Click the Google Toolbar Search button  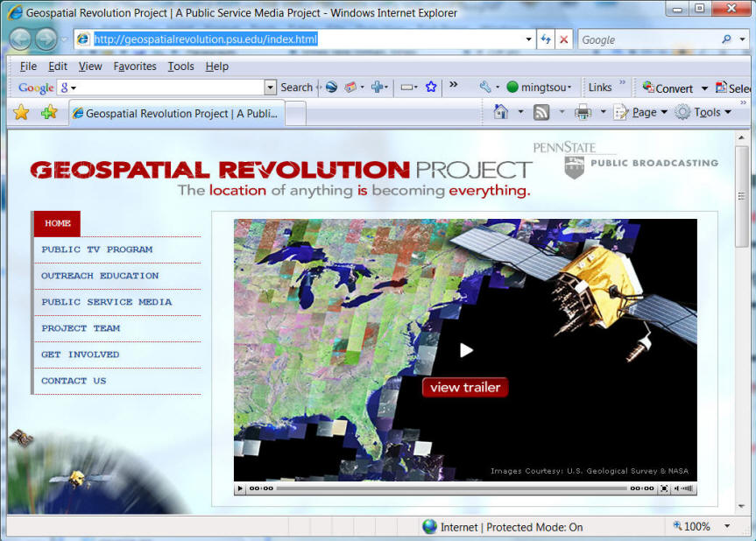point(296,88)
